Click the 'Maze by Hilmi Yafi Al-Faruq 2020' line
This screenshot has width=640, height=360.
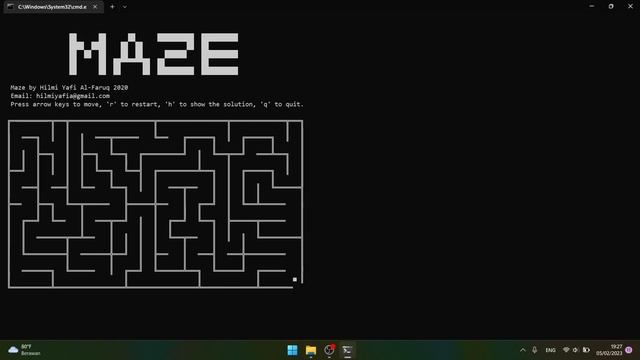point(69,87)
